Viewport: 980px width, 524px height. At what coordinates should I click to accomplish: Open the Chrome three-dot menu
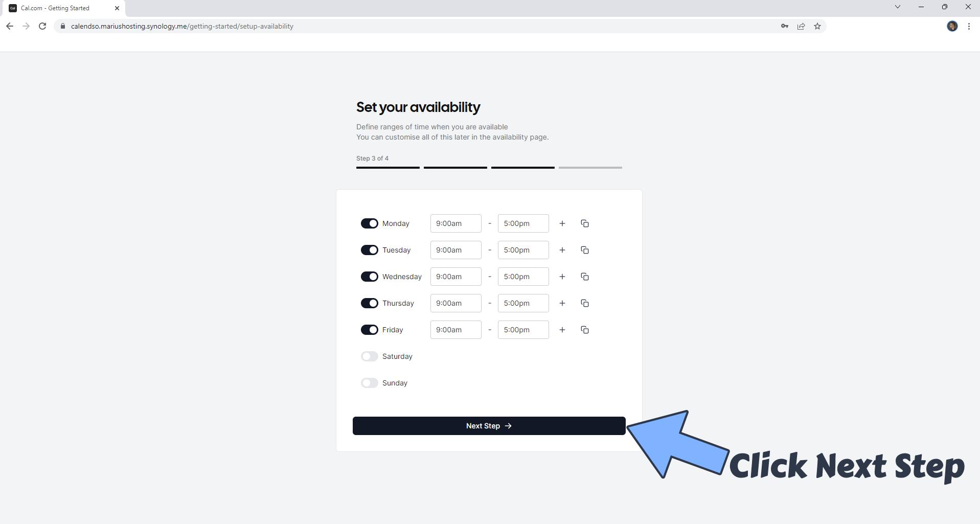[x=969, y=26]
